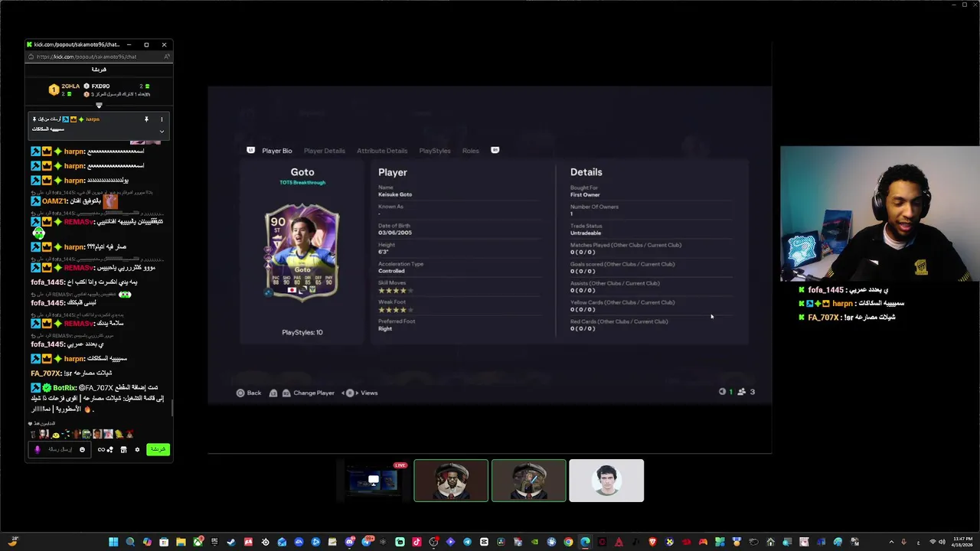Open the Attribute Details tab
This screenshot has width=980, height=551.
(x=382, y=151)
